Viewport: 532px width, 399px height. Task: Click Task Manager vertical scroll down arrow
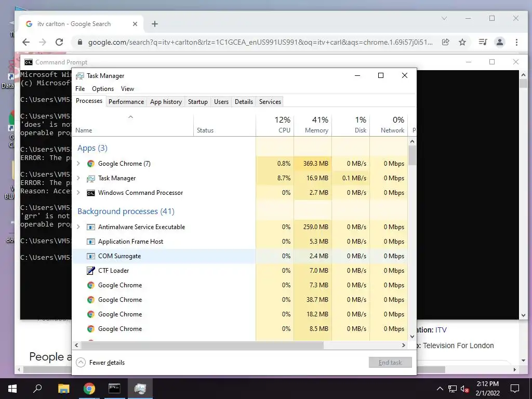pos(412,337)
